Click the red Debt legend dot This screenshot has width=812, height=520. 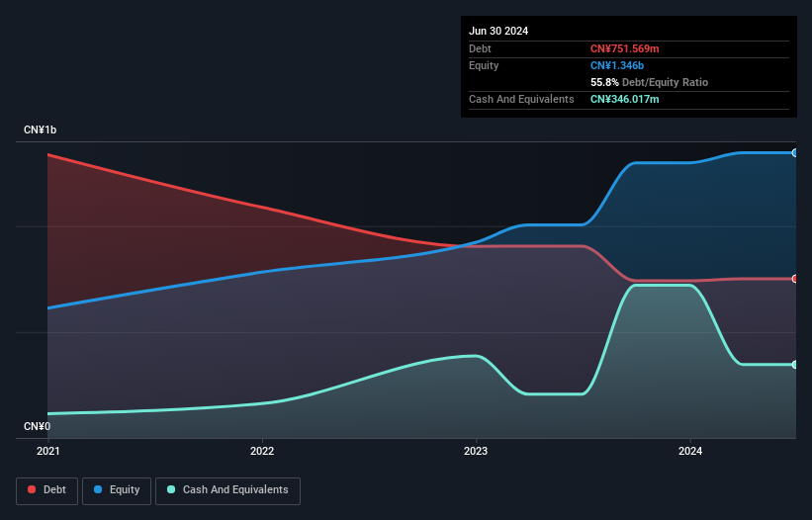pos(32,489)
